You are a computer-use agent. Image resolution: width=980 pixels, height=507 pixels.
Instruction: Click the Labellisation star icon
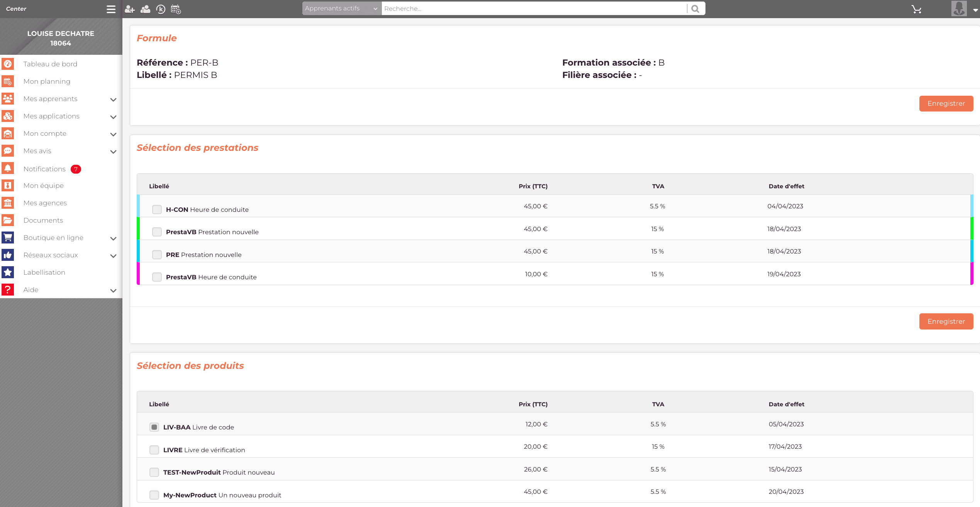point(8,272)
